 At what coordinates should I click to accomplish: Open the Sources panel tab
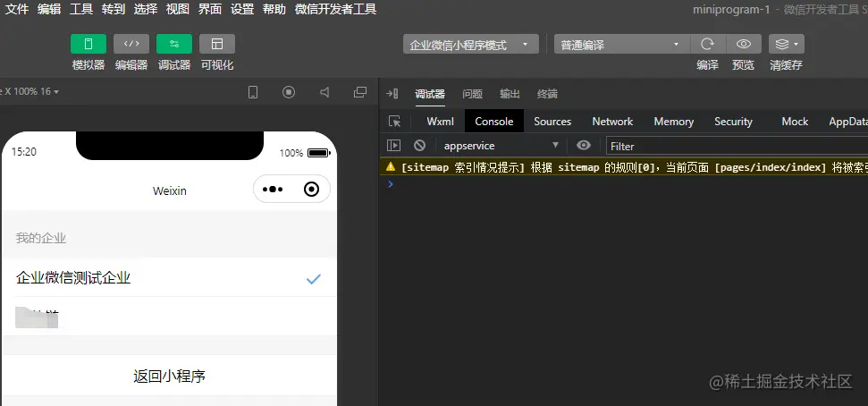(552, 122)
